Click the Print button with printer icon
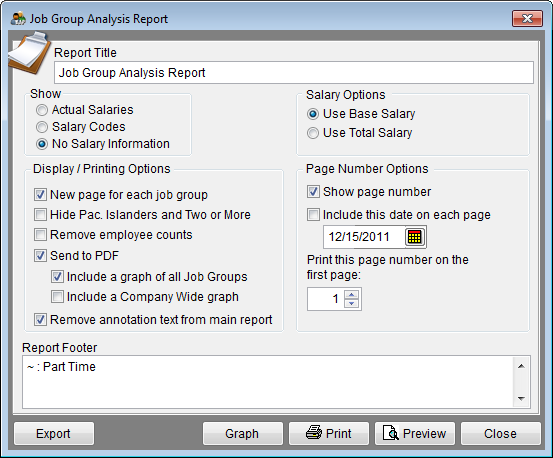This screenshot has height=458, width=553. 329,433
